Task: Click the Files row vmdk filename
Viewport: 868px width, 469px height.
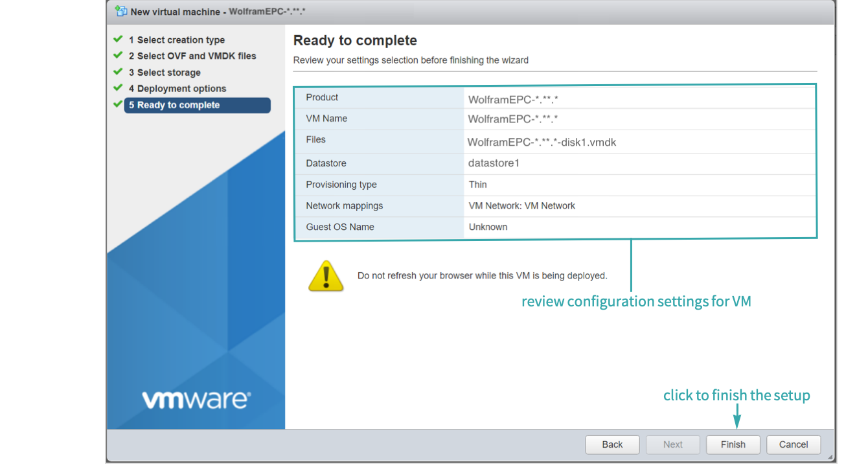Action: 542,142
